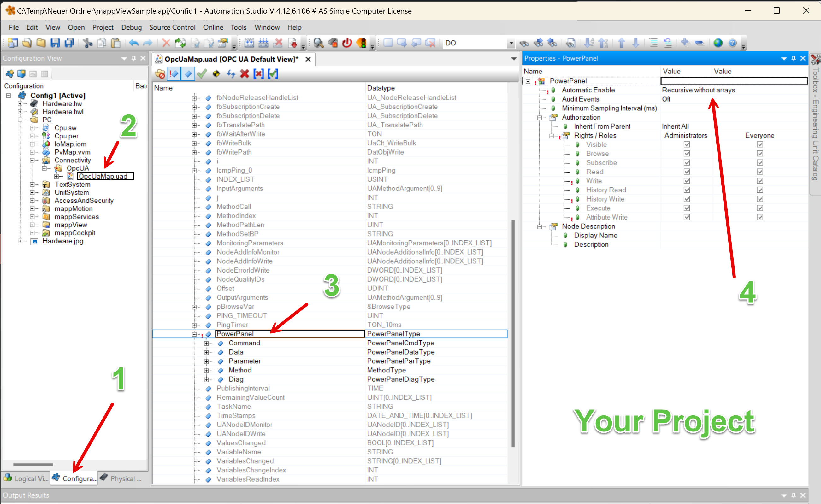
Task: Click the Cut scissors icon
Action: [88, 43]
